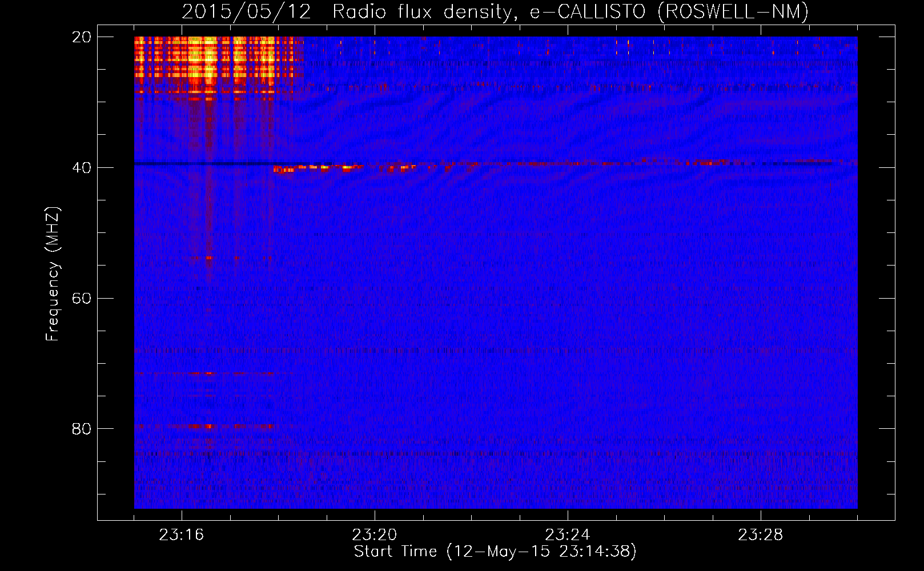Click the 23:24 time tick label
Screen dimensions: 924x571
point(568,535)
